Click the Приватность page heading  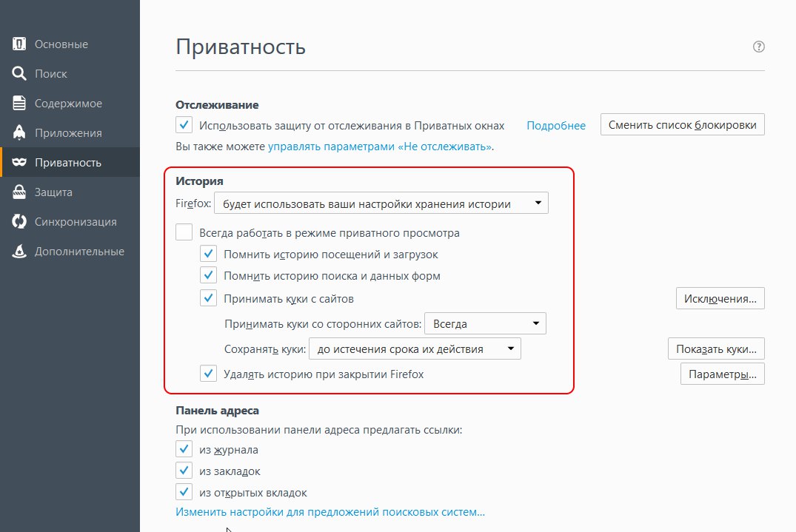[241, 47]
